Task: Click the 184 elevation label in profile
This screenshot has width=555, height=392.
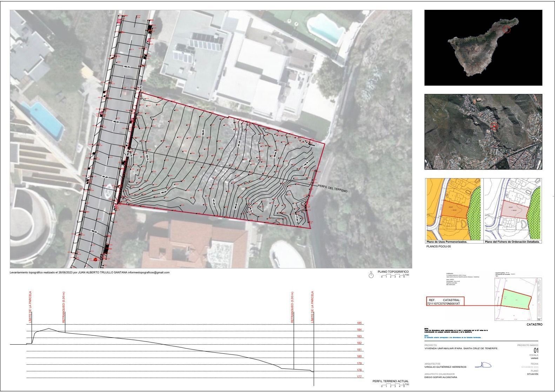Action: pyautogui.click(x=359, y=330)
